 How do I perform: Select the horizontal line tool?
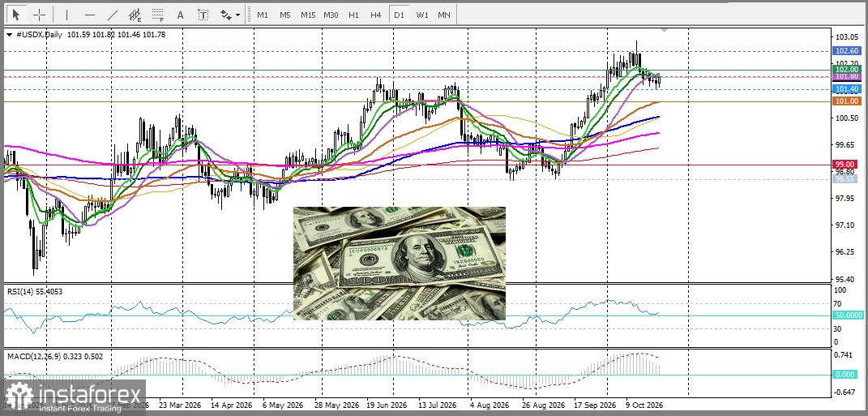coord(90,15)
